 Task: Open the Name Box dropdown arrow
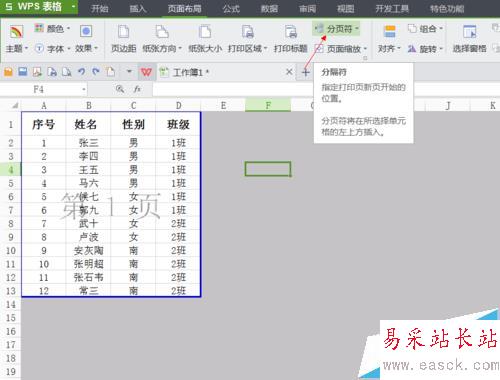coord(84,89)
